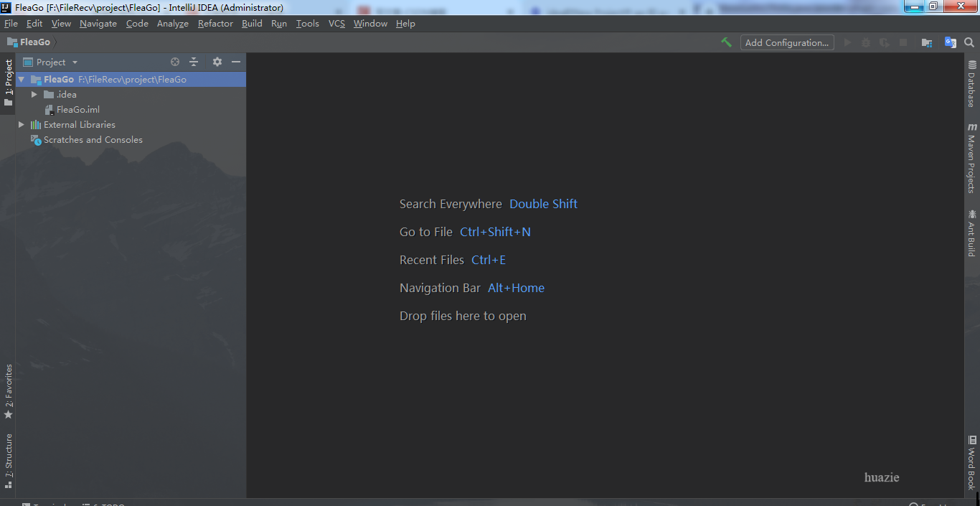Click the Collapse All icon in Project panel
The image size is (980, 506).
(194, 62)
